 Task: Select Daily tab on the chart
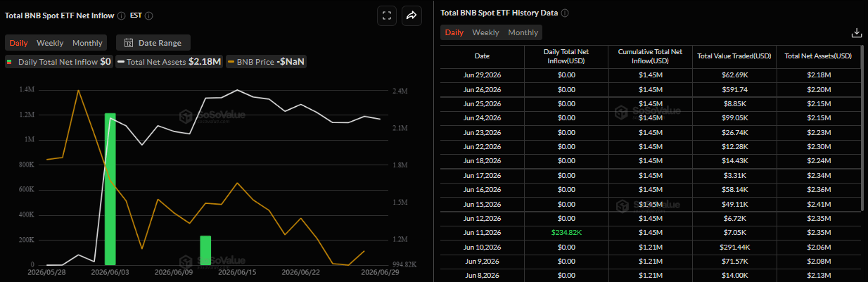pyautogui.click(x=18, y=43)
